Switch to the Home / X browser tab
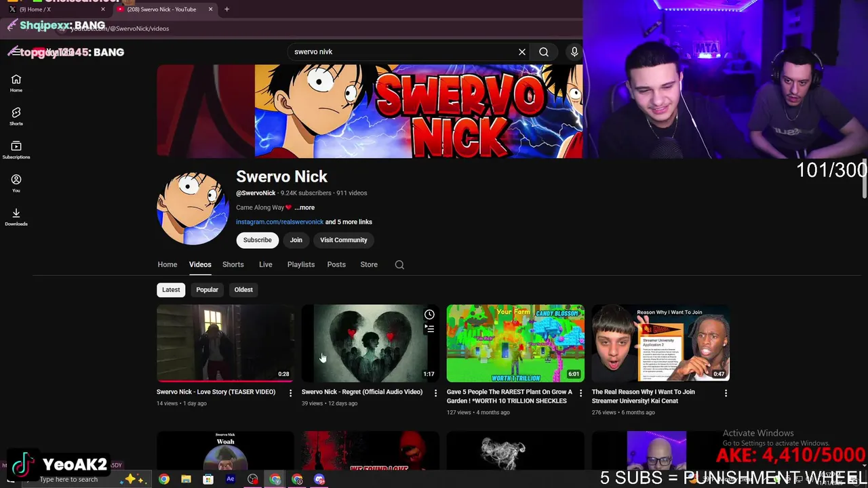 point(57,9)
